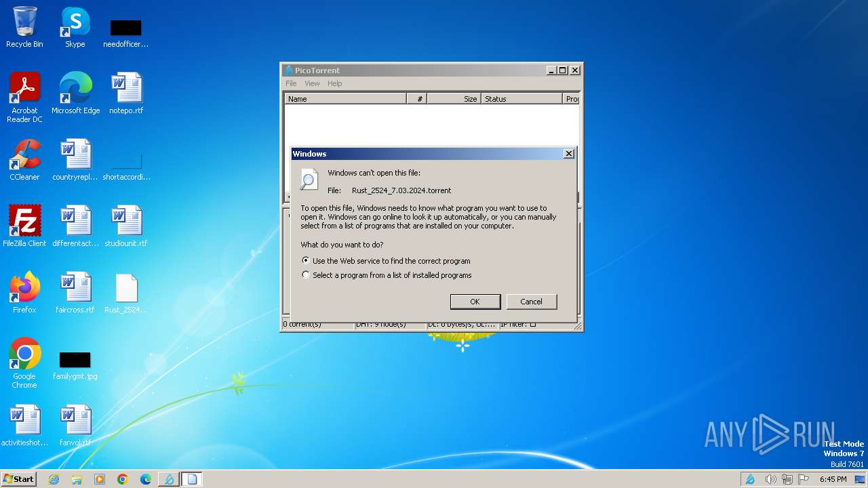Screen dimensions: 868x488
Task: Sort torrents by Size column header
Action: (454, 99)
